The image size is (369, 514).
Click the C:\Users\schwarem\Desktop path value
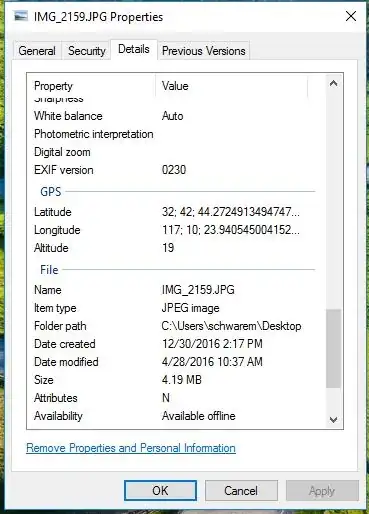[231, 326]
